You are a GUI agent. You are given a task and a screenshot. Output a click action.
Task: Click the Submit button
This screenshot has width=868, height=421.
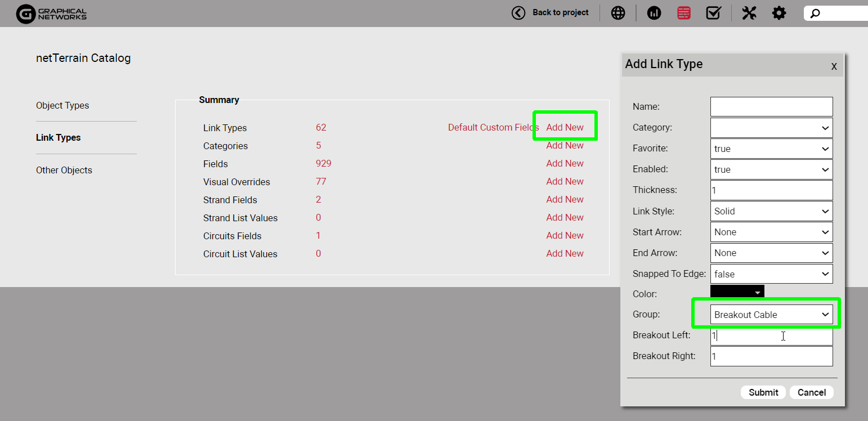click(763, 392)
